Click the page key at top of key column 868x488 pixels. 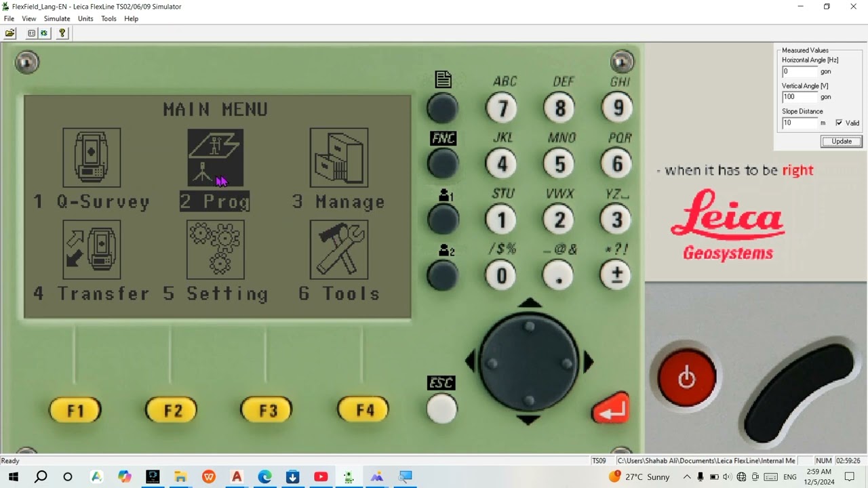[x=443, y=108]
